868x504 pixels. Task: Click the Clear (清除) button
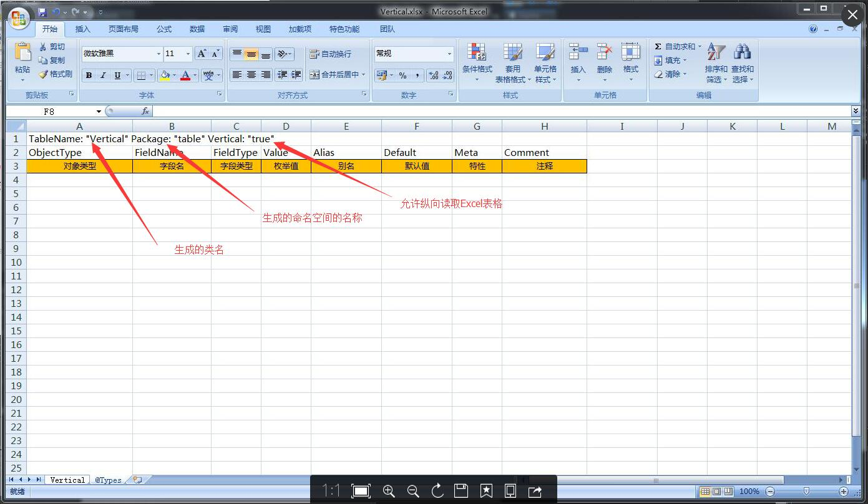[x=670, y=74]
